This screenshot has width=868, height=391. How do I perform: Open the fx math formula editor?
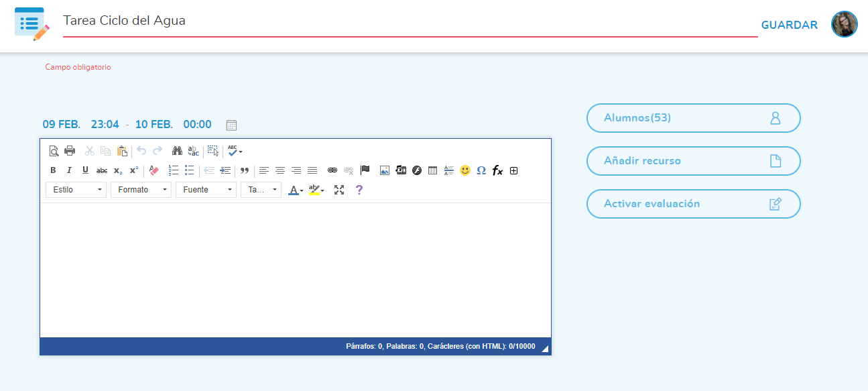click(x=497, y=170)
